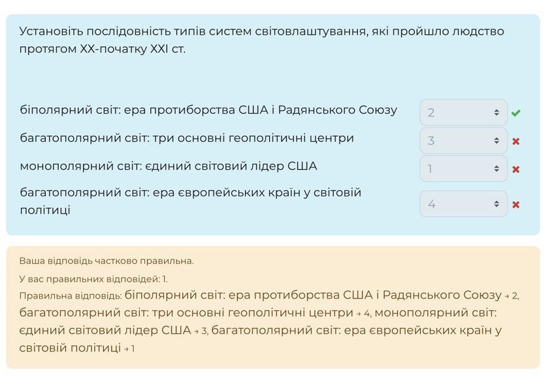Click the У вас правильних відповідей: 1 line
This screenshot has width=550, height=392.
click(93, 279)
